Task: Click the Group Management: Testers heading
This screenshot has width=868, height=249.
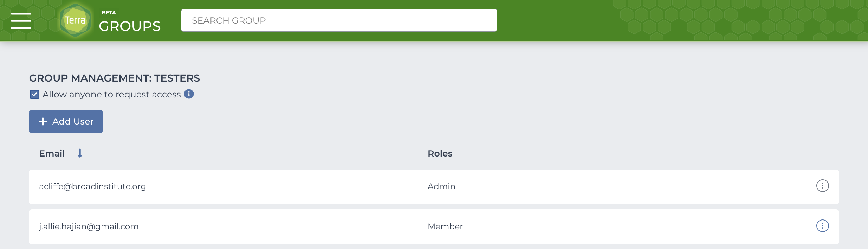Action: click(115, 78)
